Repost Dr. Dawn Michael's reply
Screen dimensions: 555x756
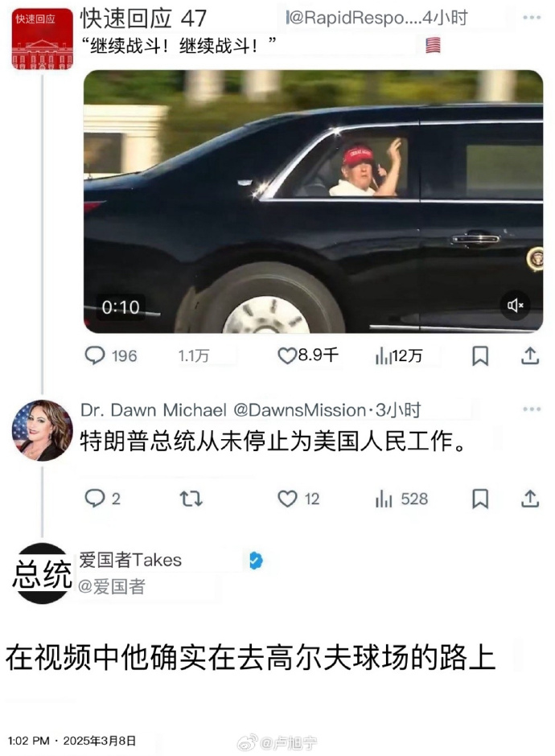tap(191, 499)
